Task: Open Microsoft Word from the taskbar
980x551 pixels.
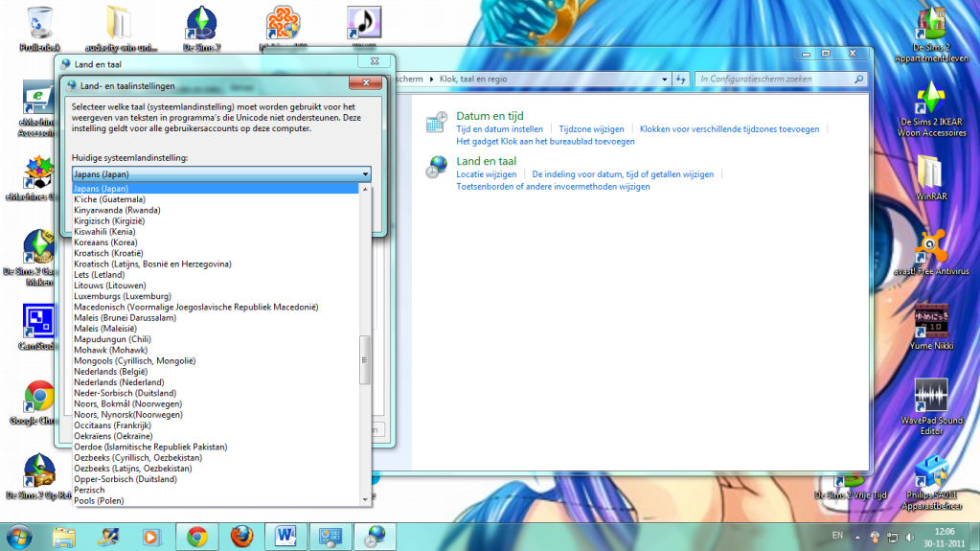Action: pyautogui.click(x=285, y=535)
